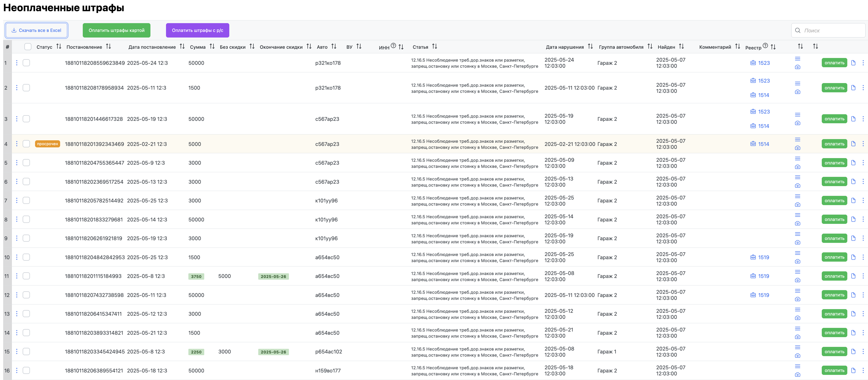The image size is (868, 380).
Task: Check the checkbox for row 7
Action: pyautogui.click(x=26, y=200)
